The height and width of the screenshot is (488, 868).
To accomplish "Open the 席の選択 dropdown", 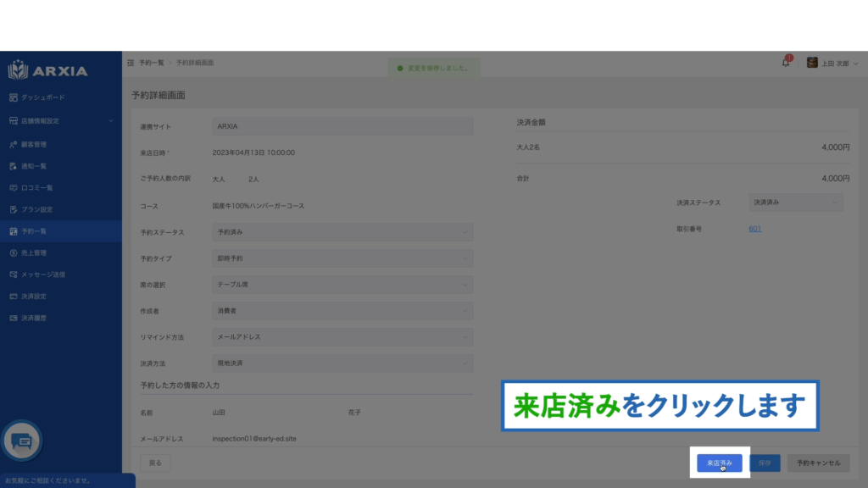I will click(x=342, y=286).
